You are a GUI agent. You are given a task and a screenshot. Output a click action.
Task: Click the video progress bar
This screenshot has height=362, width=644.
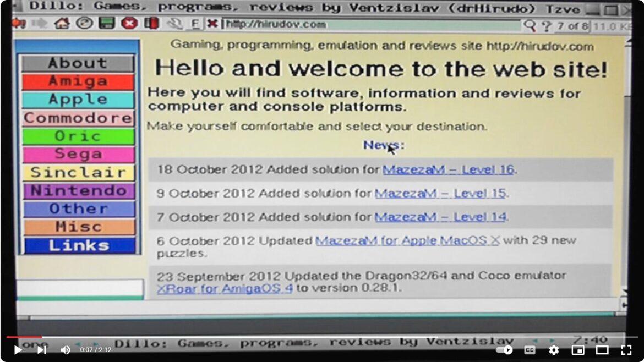[322, 337]
